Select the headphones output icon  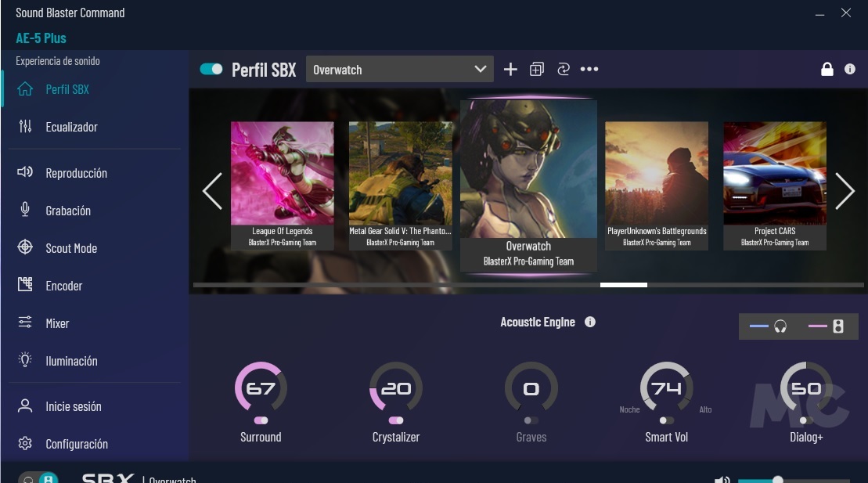780,326
